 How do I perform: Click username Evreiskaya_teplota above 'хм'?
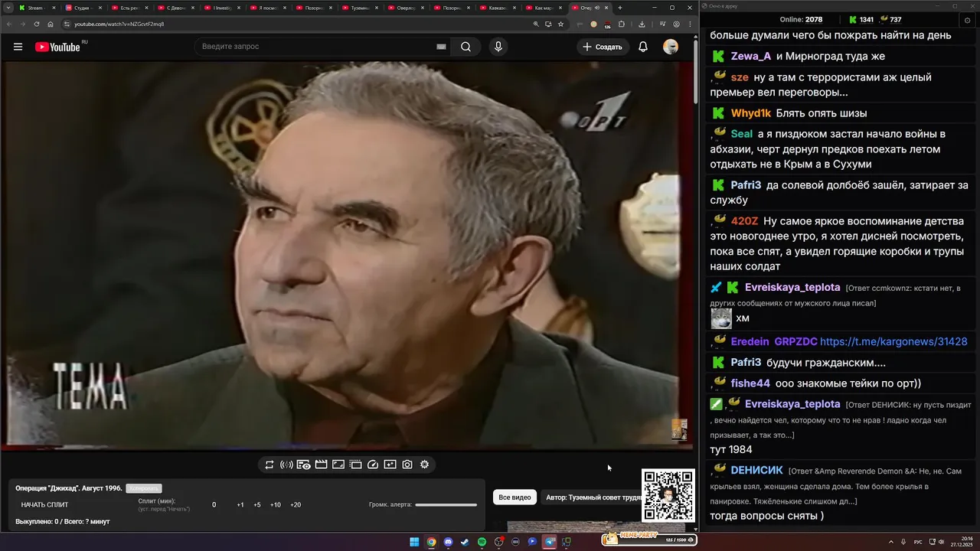coord(792,287)
